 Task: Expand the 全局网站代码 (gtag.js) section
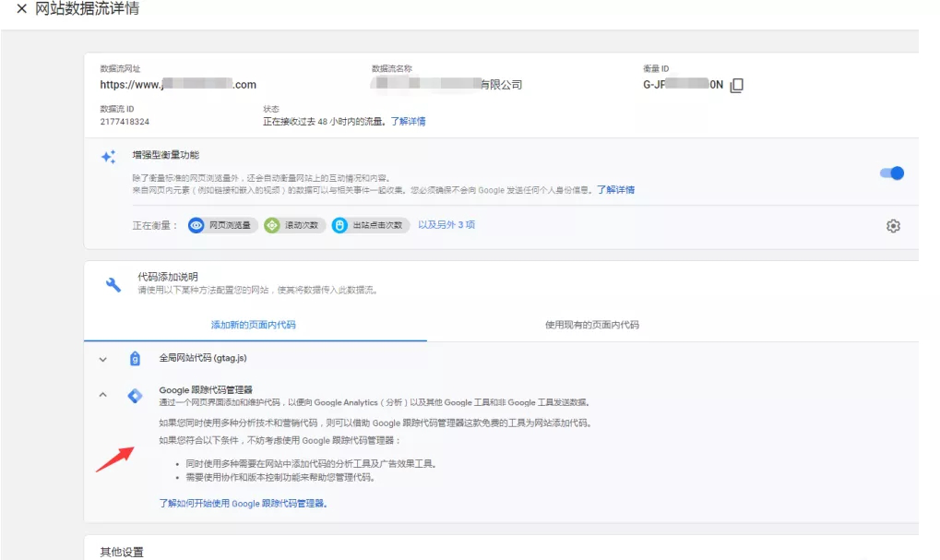pos(103,359)
